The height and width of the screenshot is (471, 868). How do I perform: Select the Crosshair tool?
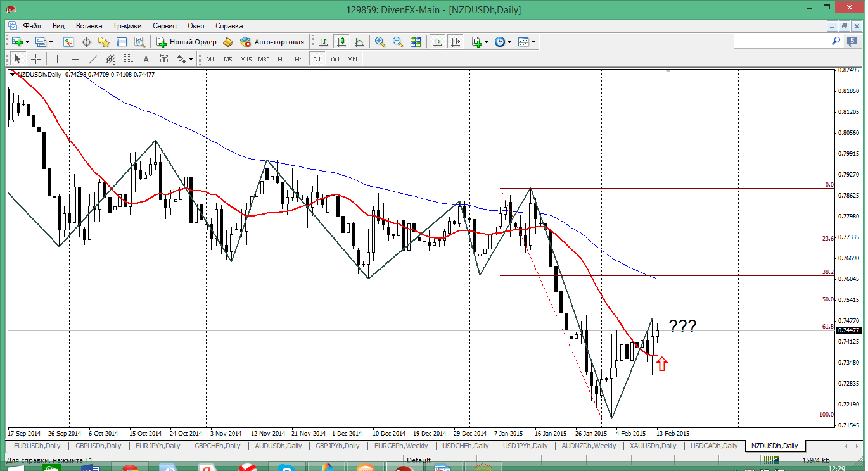35,59
